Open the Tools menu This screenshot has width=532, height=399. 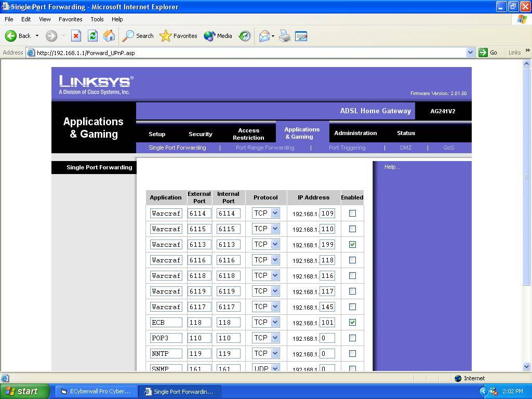(x=97, y=19)
